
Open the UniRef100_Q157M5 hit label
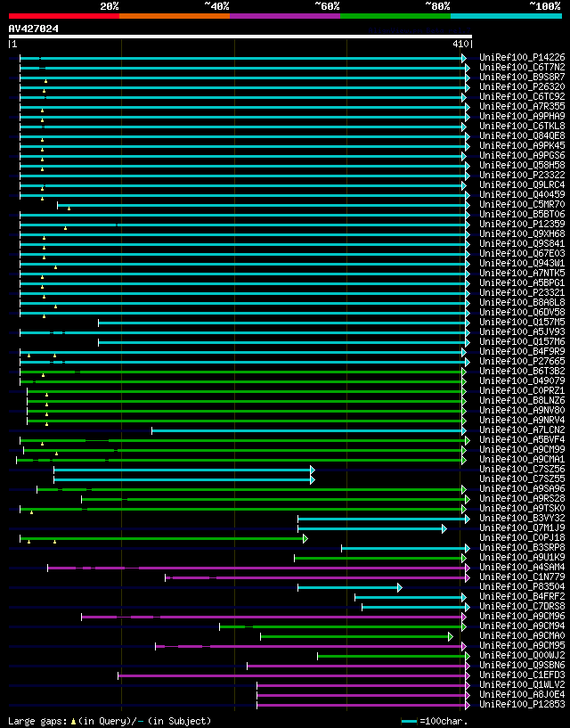[522, 323]
